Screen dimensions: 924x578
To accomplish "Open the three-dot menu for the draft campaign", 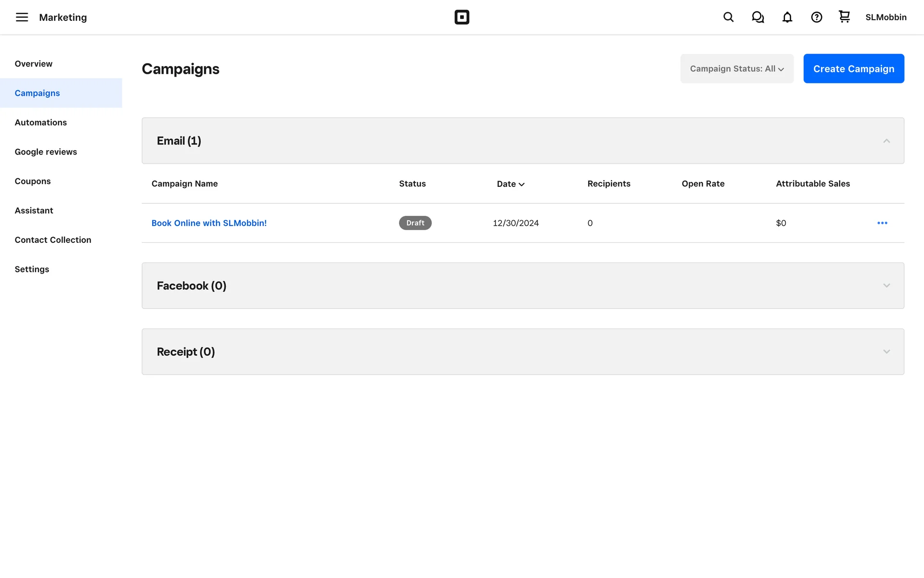I will (882, 223).
